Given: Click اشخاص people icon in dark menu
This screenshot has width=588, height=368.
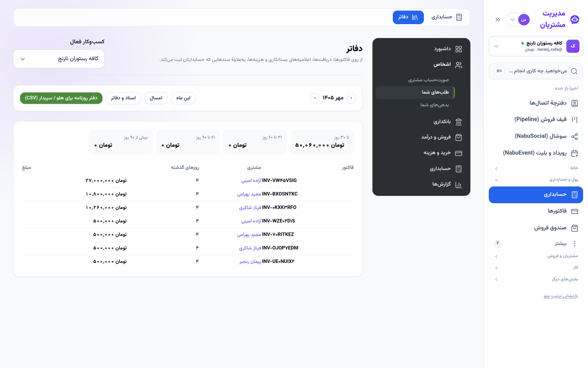Looking at the screenshot, I should (x=459, y=65).
